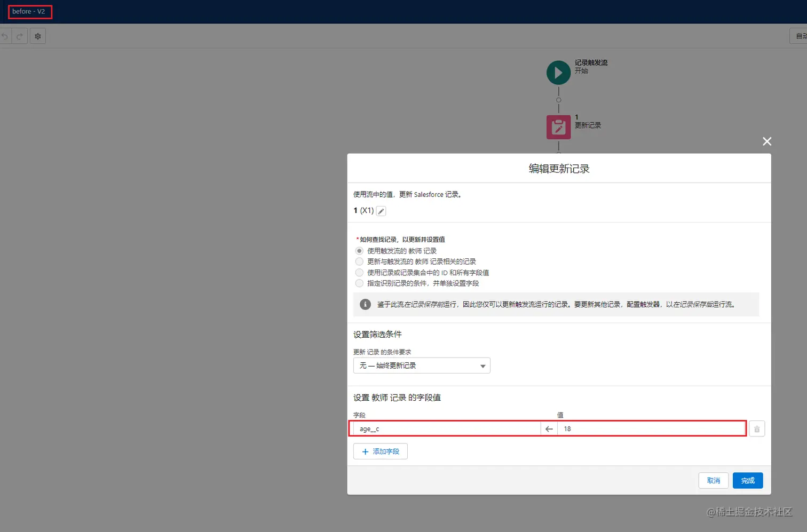Edit label using the pencil icon
The width and height of the screenshot is (807, 532).
(381, 211)
